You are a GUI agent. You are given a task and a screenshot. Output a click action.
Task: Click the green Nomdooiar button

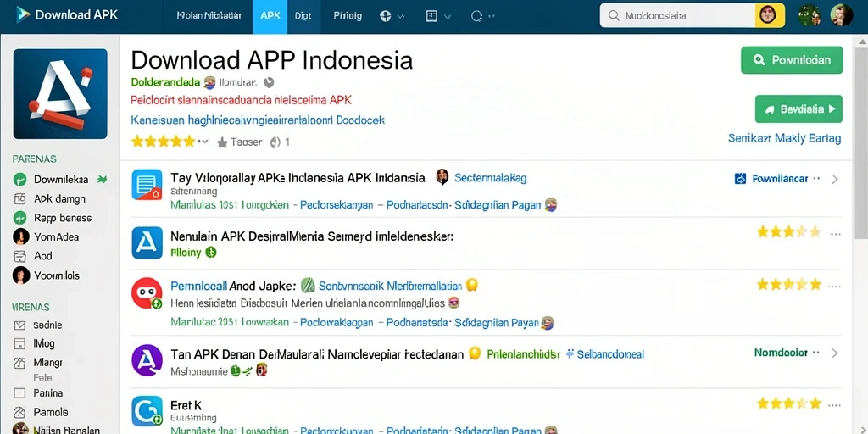pos(781,352)
